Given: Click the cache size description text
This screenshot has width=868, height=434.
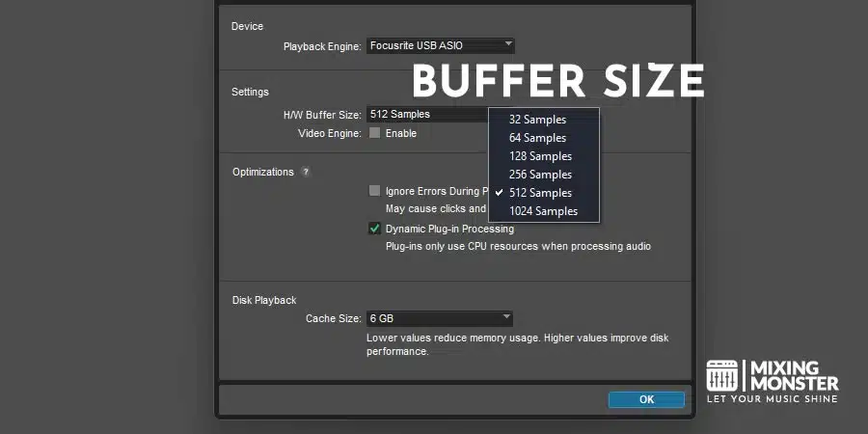Looking at the screenshot, I should click(517, 345).
